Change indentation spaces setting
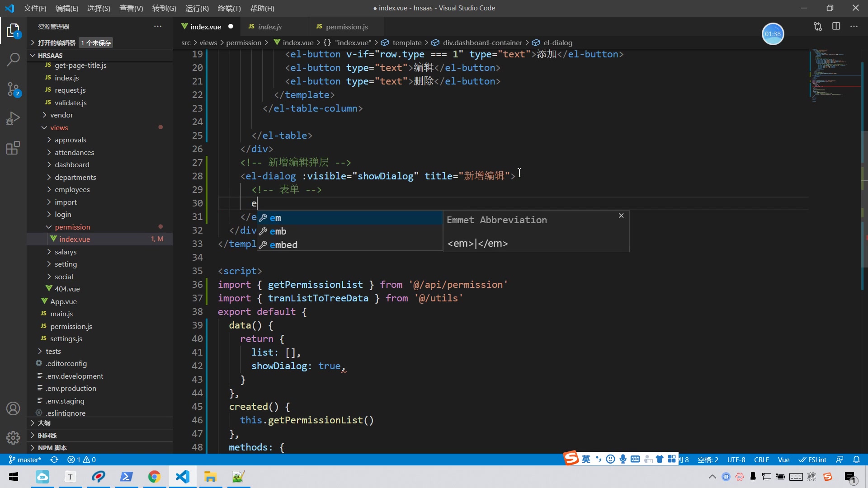The height and width of the screenshot is (488, 868). click(708, 460)
